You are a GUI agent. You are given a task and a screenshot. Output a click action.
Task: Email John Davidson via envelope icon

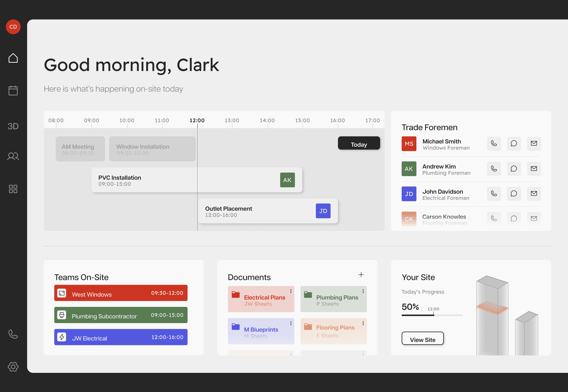pos(534,193)
